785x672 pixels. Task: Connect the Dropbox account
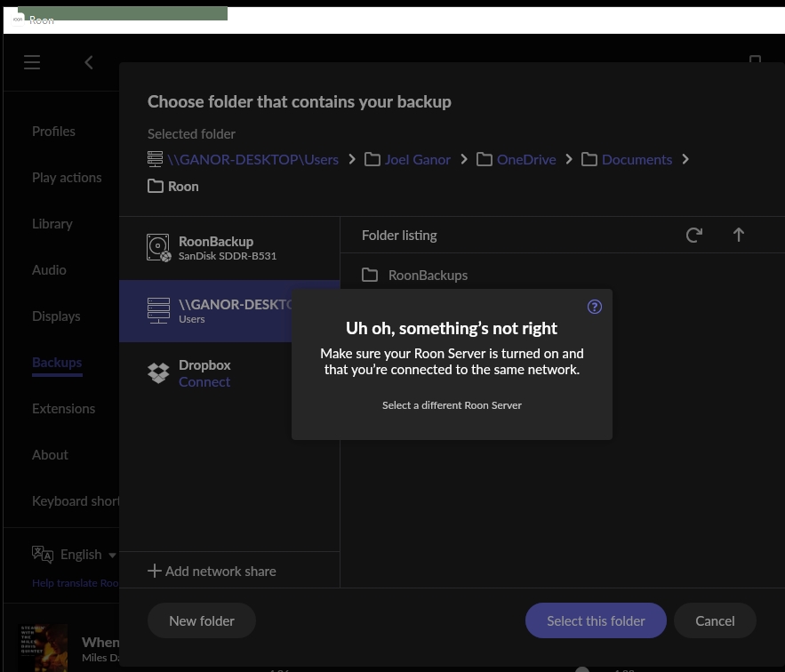pyautogui.click(x=204, y=381)
